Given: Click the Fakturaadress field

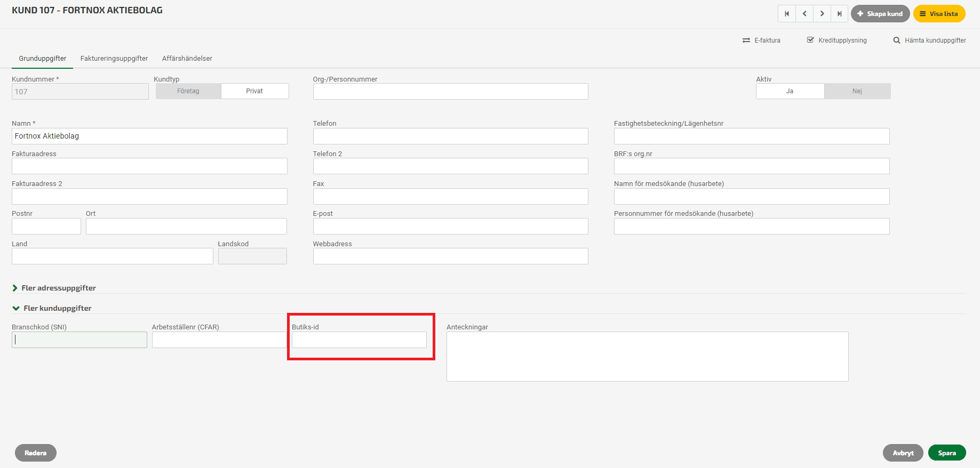Looking at the screenshot, I should tap(149, 166).
